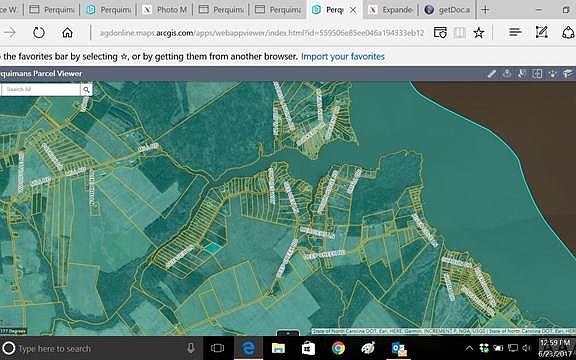Select the highlighted cyan parcel on map
Image resolution: width=576 pixels, height=360 pixels.
(212, 248)
